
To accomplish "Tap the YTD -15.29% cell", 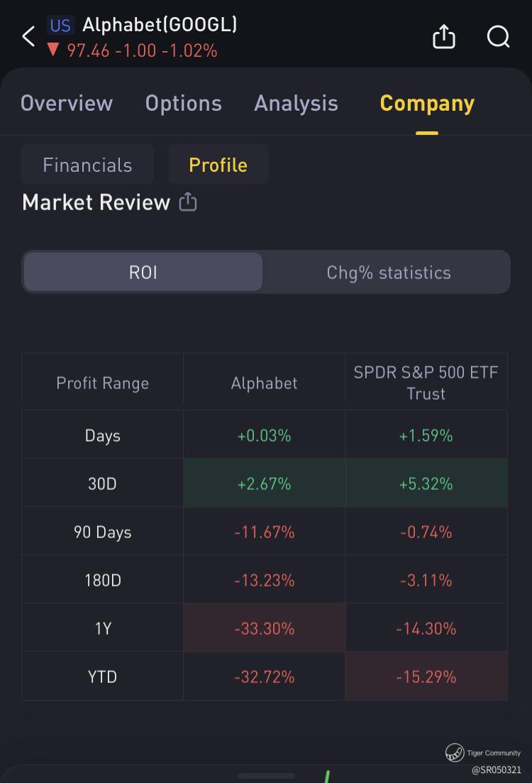I will [x=426, y=677].
